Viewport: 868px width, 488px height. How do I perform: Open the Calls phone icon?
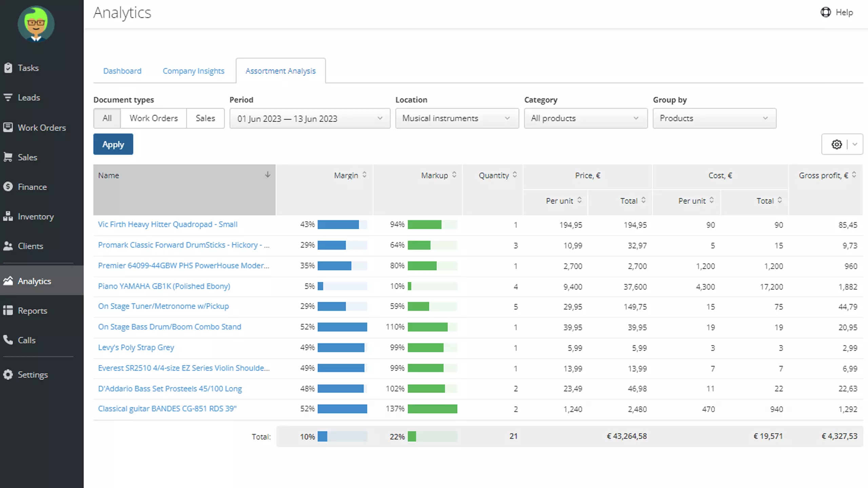[8, 340]
